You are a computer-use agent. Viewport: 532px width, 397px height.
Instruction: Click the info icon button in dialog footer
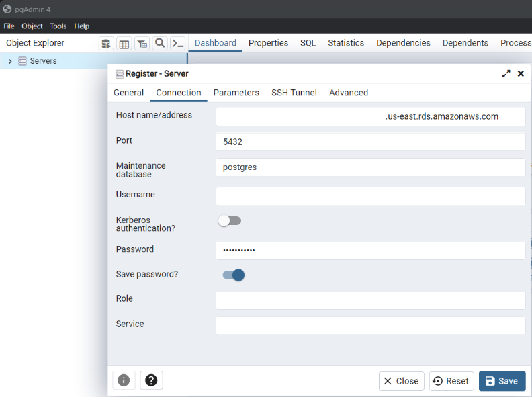[124, 380]
